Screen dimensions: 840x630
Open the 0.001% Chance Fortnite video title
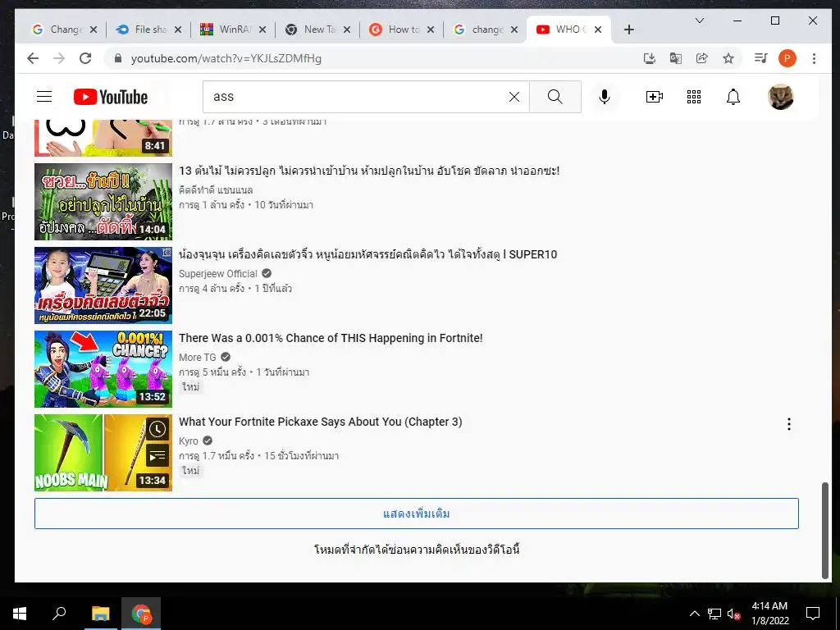[x=331, y=338]
